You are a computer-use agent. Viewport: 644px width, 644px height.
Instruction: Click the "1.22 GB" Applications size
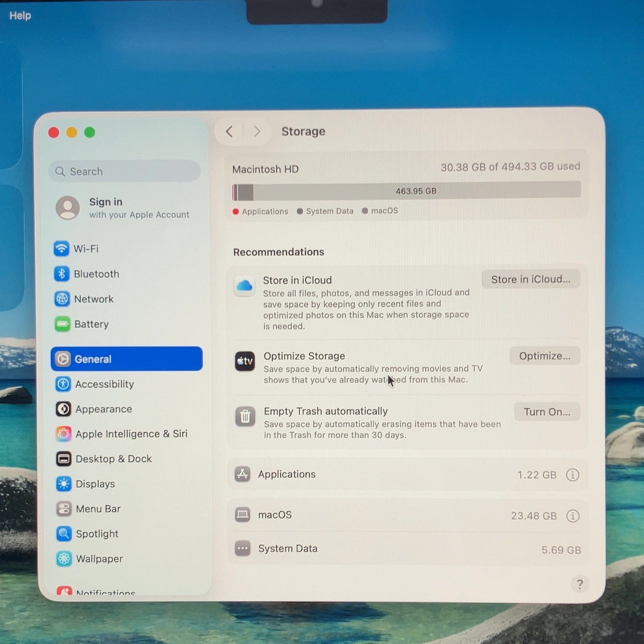[x=537, y=475]
